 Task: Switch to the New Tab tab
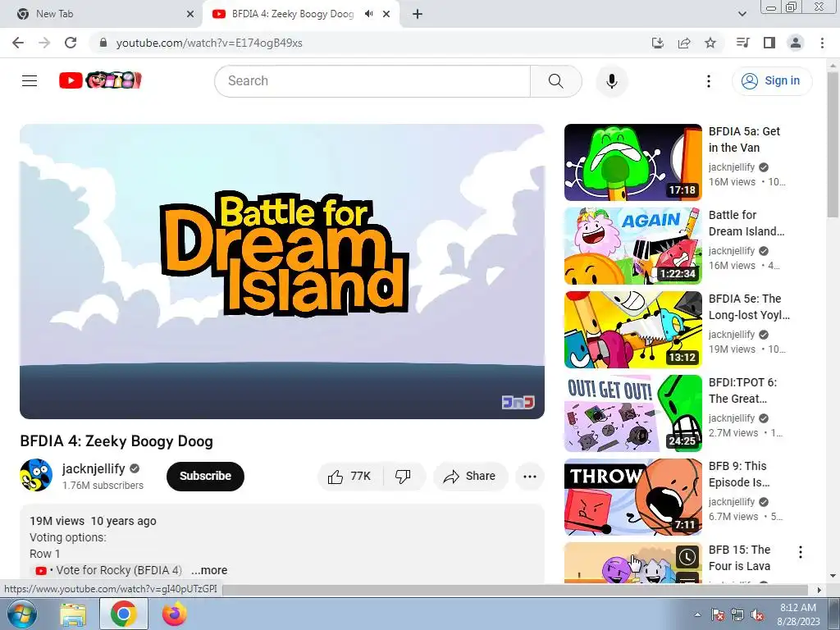coord(101,14)
